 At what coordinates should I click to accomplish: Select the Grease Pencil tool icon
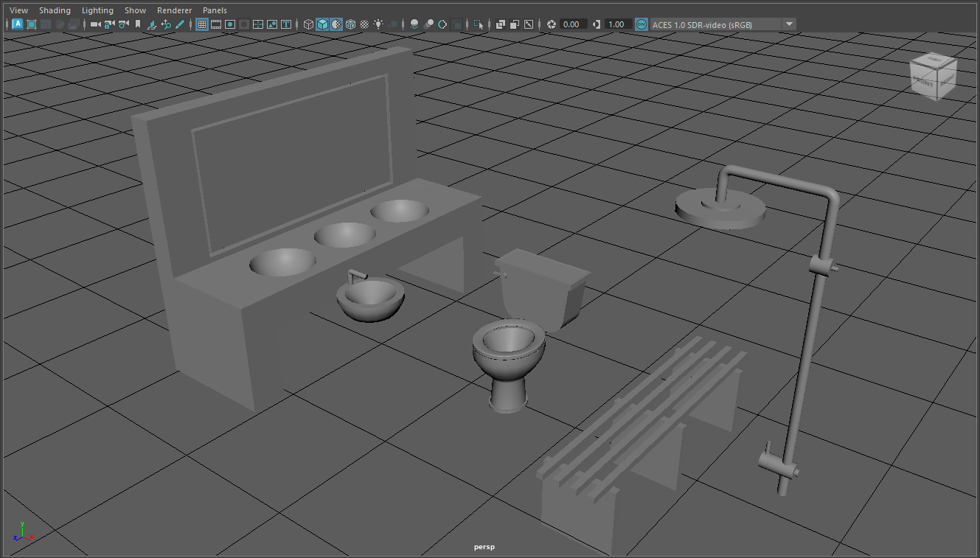[x=179, y=24]
